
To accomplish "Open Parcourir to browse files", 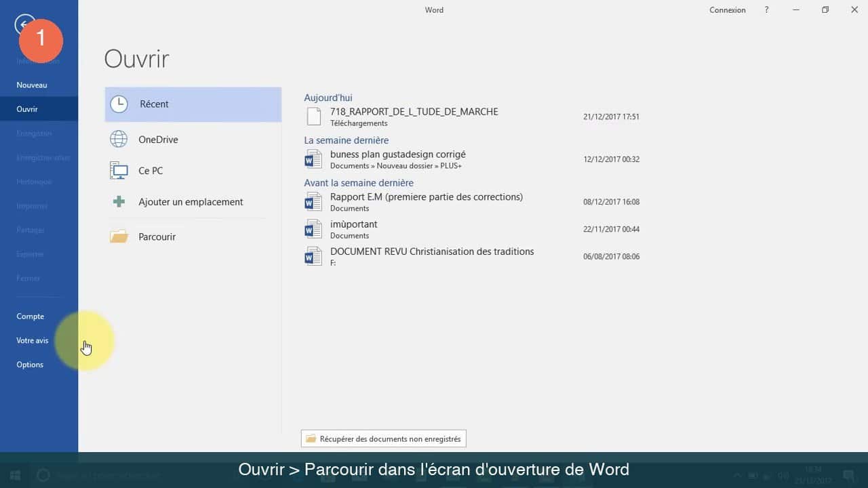I will click(193, 237).
